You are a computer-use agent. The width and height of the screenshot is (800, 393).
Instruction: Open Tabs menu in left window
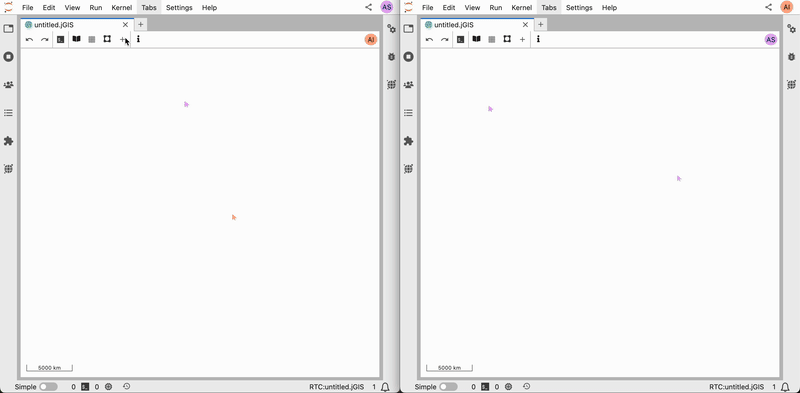pyautogui.click(x=149, y=8)
